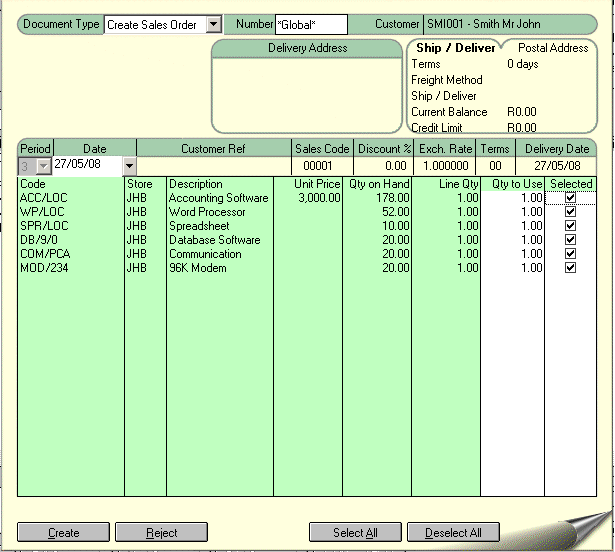Deselect the COM/PCA row checkbox
Viewport: 615px width, 552px height.
click(570, 254)
